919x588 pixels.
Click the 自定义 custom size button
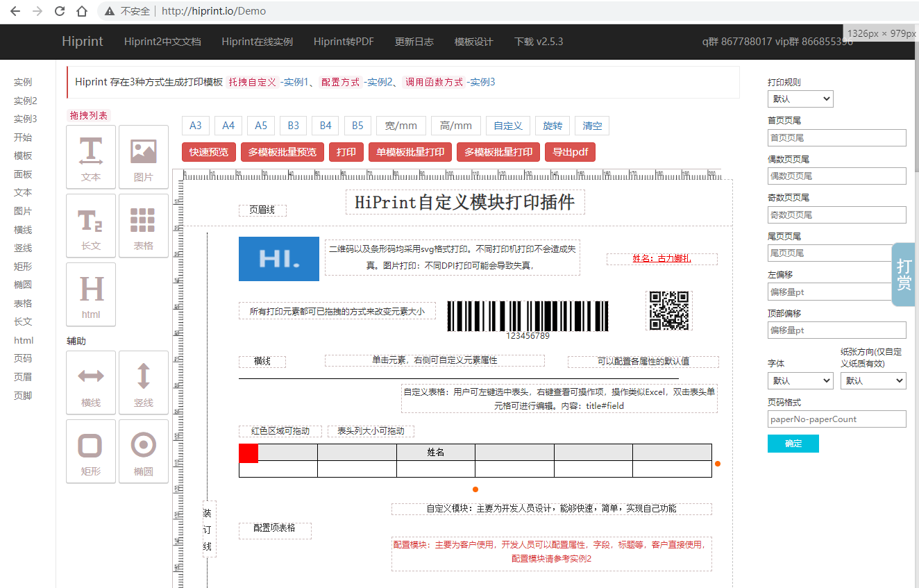pos(508,126)
